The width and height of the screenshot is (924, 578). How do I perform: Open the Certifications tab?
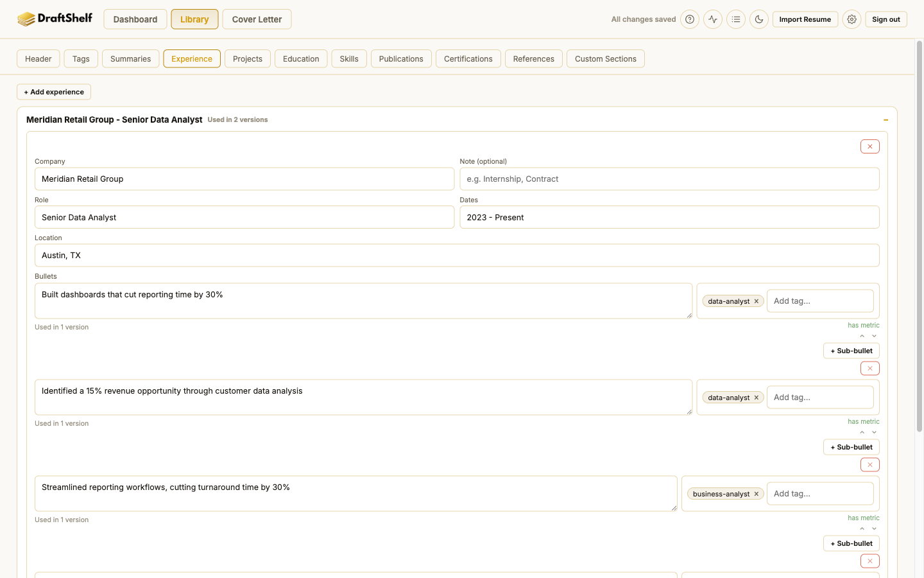tap(468, 58)
